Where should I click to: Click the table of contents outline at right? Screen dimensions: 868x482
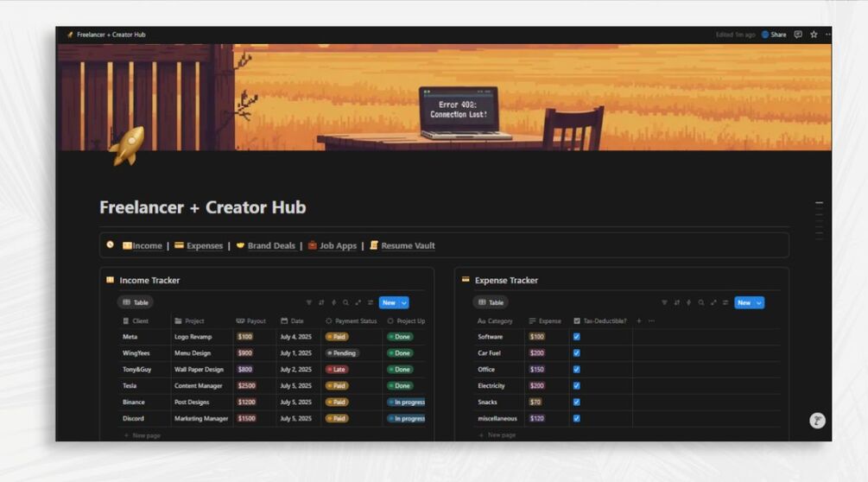click(x=819, y=219)
